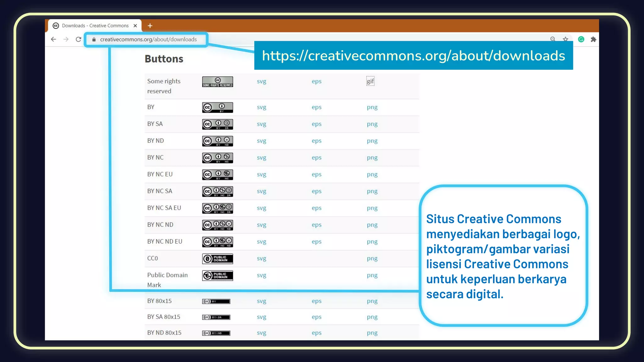The image size is (644, 362).
Task: Click the padlock icon in the address bar
Action: click(x=93, y=39)
